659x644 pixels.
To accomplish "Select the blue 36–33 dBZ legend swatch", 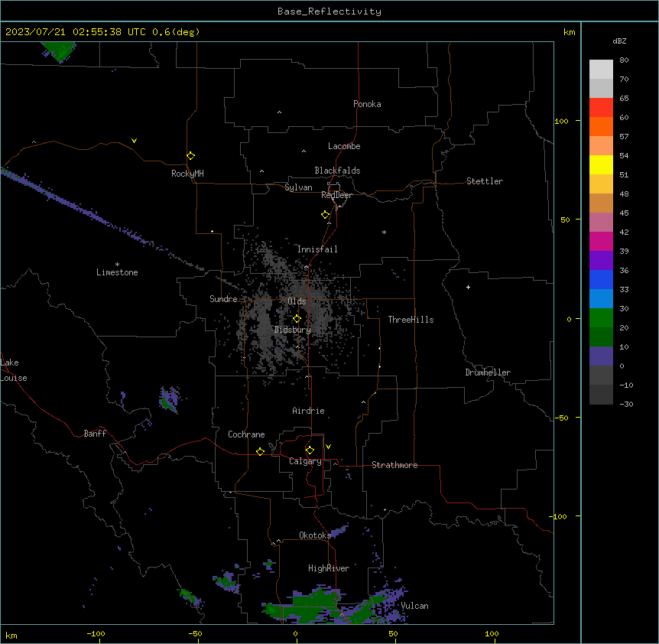I will pyautogui.click(x=601, y=279).
